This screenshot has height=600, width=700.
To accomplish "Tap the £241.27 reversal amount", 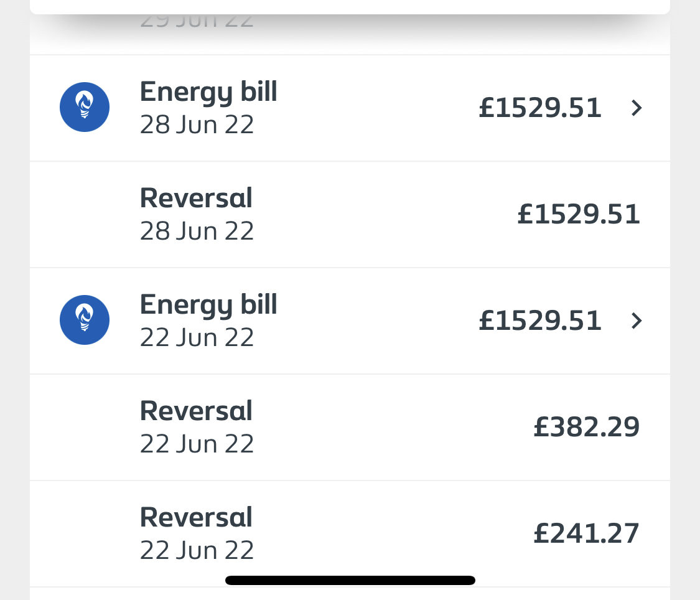I will point(587,534).
